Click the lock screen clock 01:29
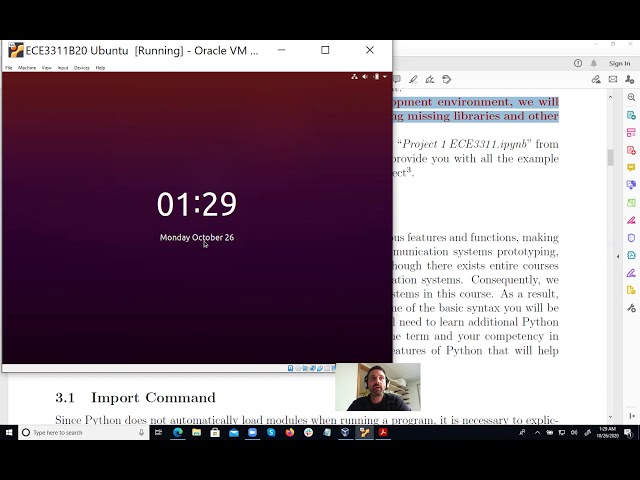This screenshot has width=640, height=480. pos(197,204)
